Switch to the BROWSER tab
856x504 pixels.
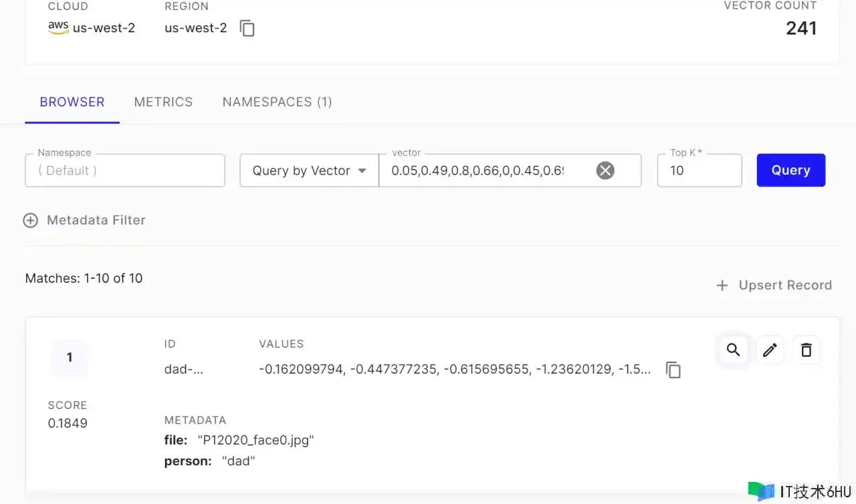[72, 102]
